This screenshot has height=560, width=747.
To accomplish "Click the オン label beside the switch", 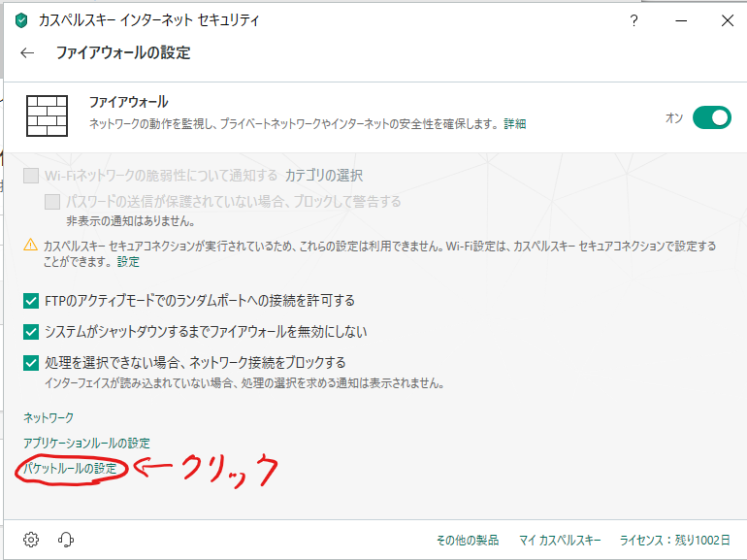I will (674, 117).
